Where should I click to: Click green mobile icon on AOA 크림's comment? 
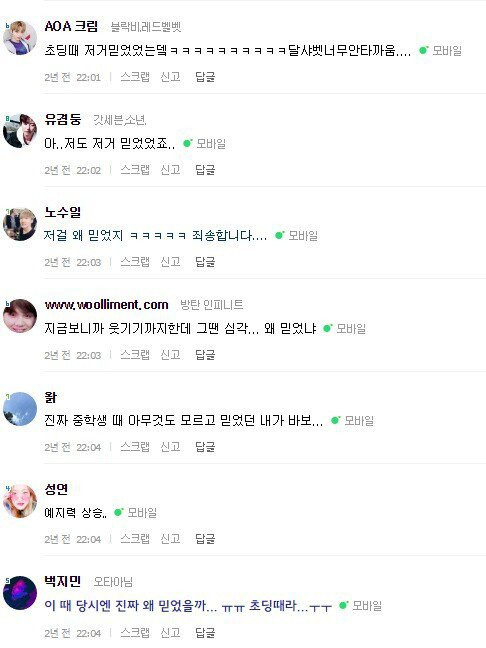point(424,50)
